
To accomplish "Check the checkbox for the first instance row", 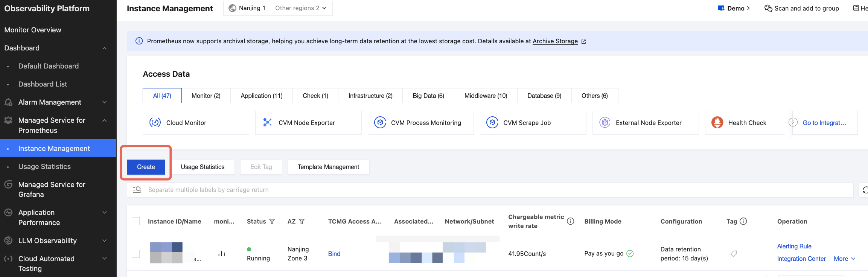I will tap(136, 254).
